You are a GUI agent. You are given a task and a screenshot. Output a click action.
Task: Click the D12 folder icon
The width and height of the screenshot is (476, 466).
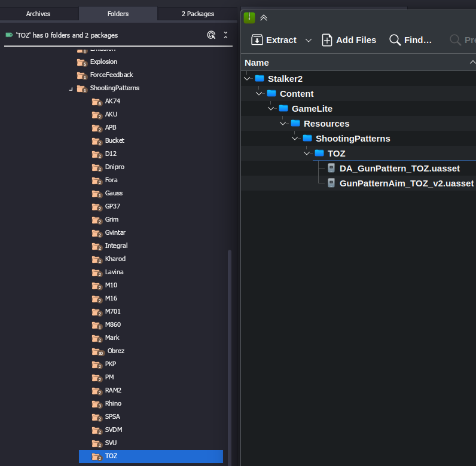point(97,154)
